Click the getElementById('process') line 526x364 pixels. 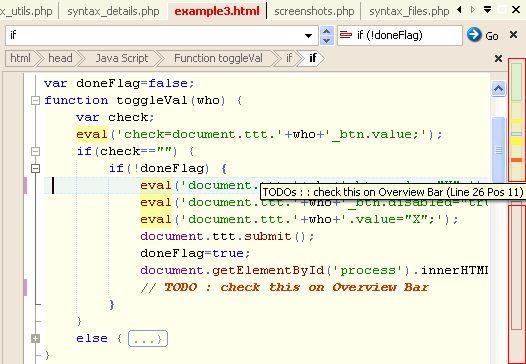coord(314,270)
